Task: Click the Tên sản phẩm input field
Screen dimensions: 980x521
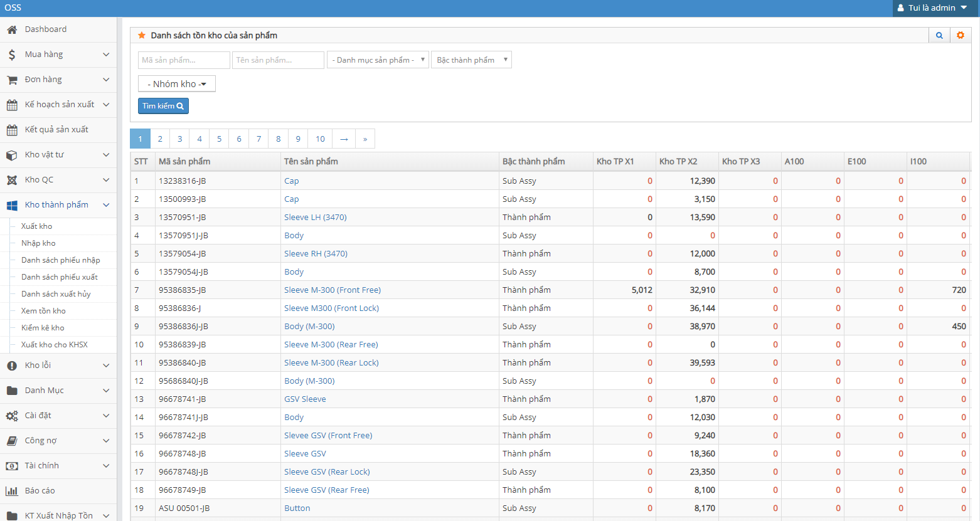Action: (x=278, y=60)
